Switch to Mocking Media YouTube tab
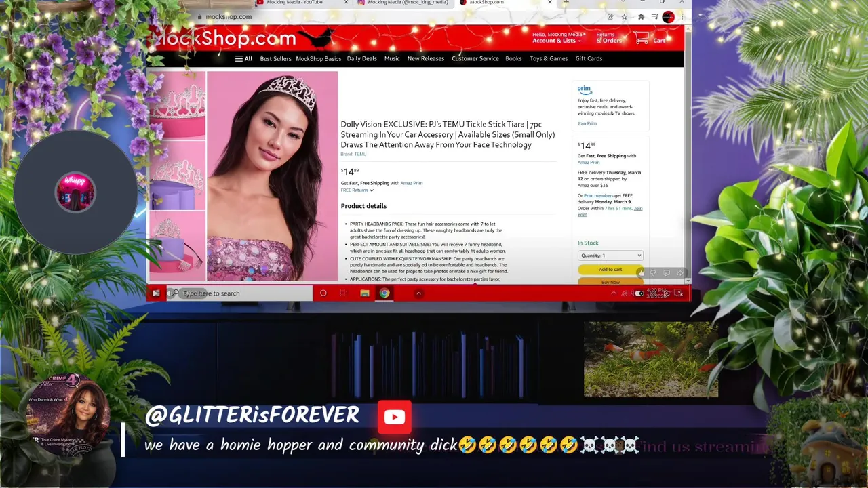This screenshot has width=868, height=488. click(x=294, y=3)
